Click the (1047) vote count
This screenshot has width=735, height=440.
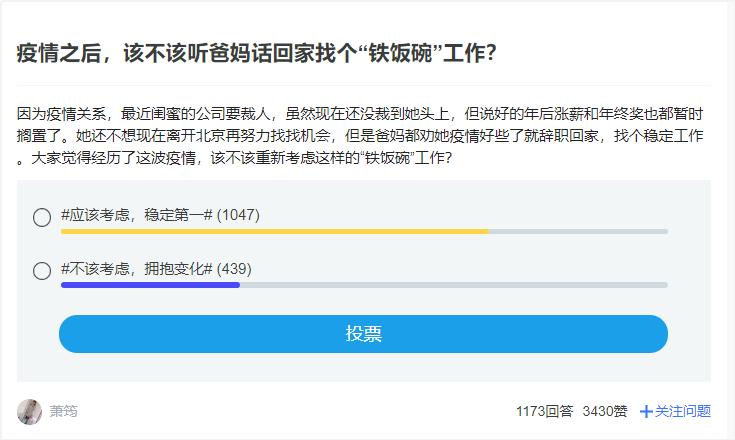pyautogui.click(x=238, y=215)
